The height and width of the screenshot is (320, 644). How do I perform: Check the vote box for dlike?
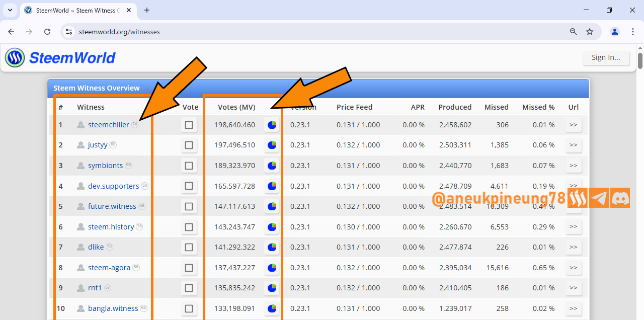(x=189, y=247)
